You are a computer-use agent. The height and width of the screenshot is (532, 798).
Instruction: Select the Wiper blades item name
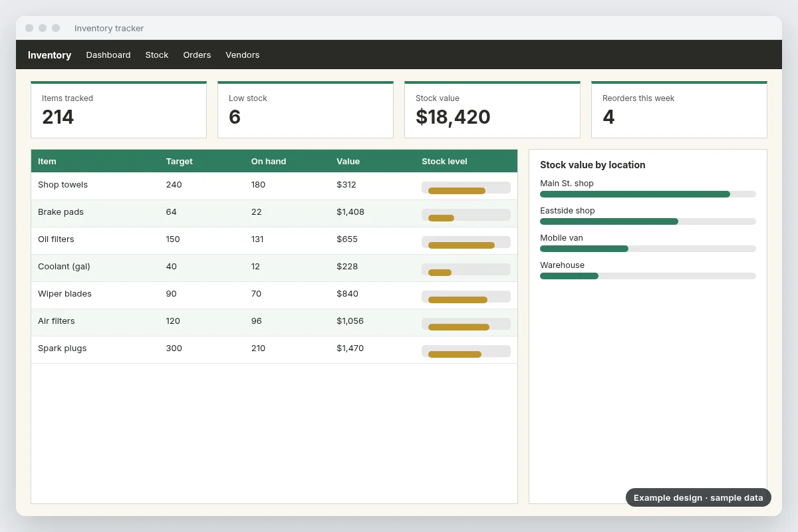[65, 294]
